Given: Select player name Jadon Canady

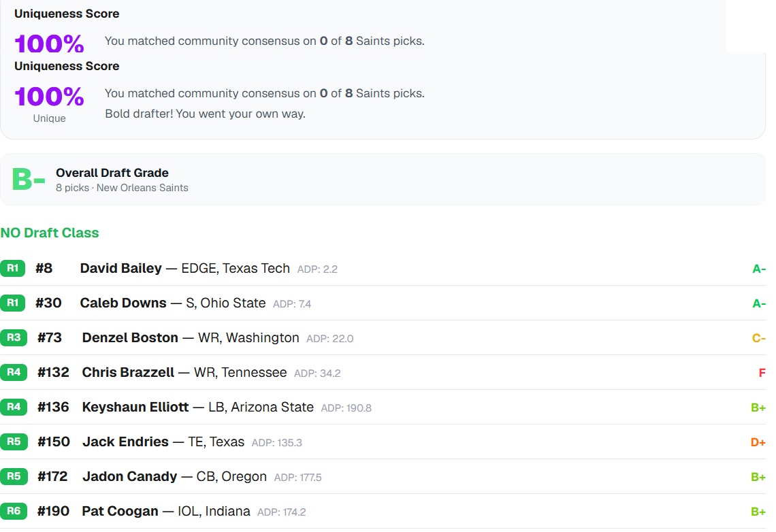Looking at the screenshot, I should click(129, 476).
